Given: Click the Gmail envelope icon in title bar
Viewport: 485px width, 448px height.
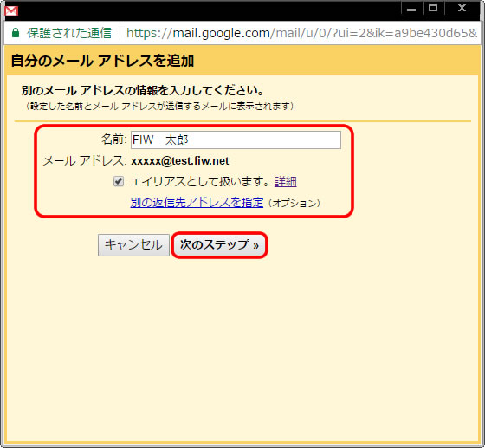Looking at the screenshot, I should click(11, 10).
